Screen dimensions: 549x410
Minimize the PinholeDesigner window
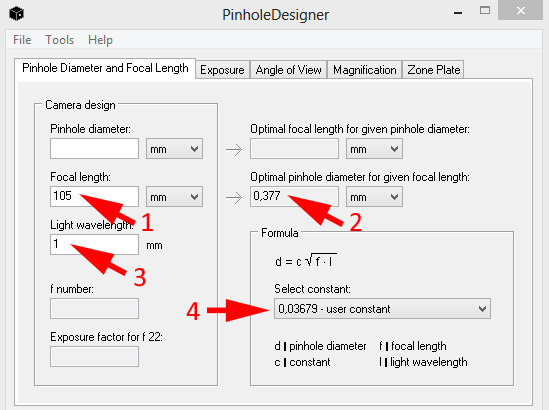(458, 13)
